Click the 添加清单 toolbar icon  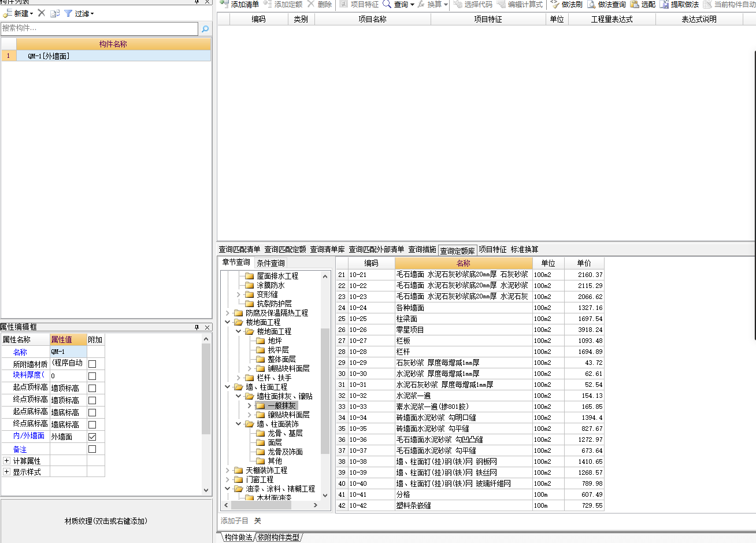(224, 4)
